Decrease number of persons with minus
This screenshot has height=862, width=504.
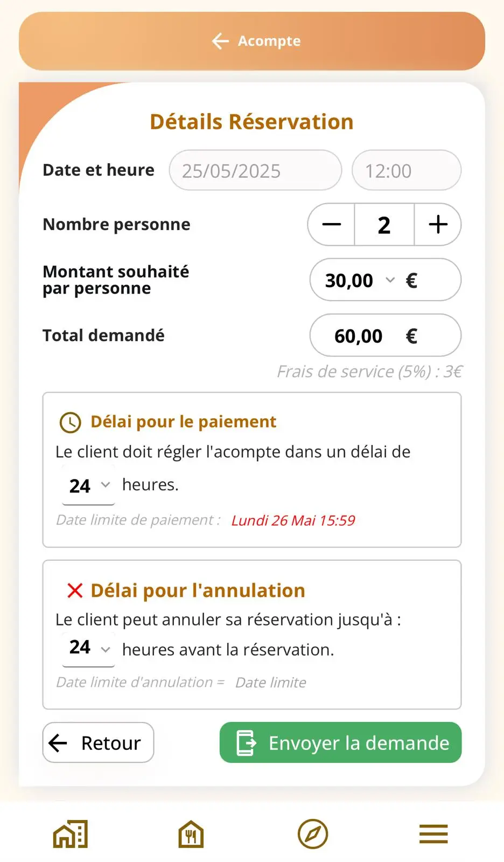click(332, 225)
